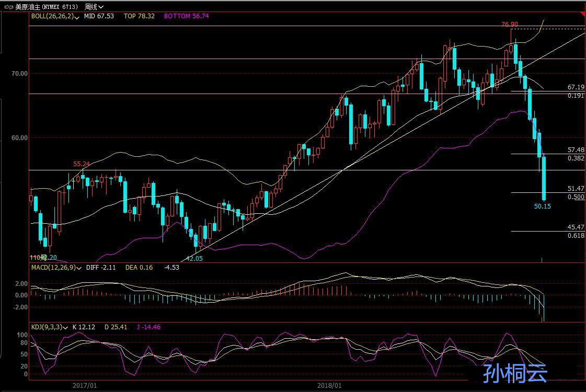Image resolution: width=586 pixels, height=392 pixels.
Task: Expand the KDJ(9,3,3) indicator dropdown
Action: pos(49,327)
